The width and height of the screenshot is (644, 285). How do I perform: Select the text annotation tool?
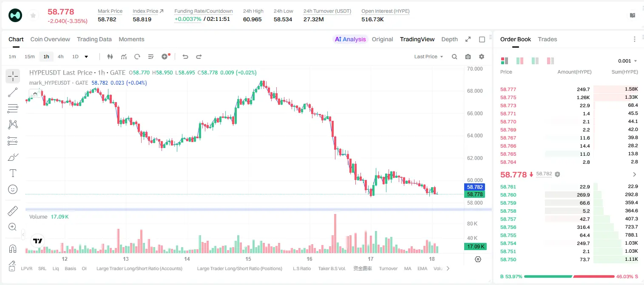pos(13,173)
